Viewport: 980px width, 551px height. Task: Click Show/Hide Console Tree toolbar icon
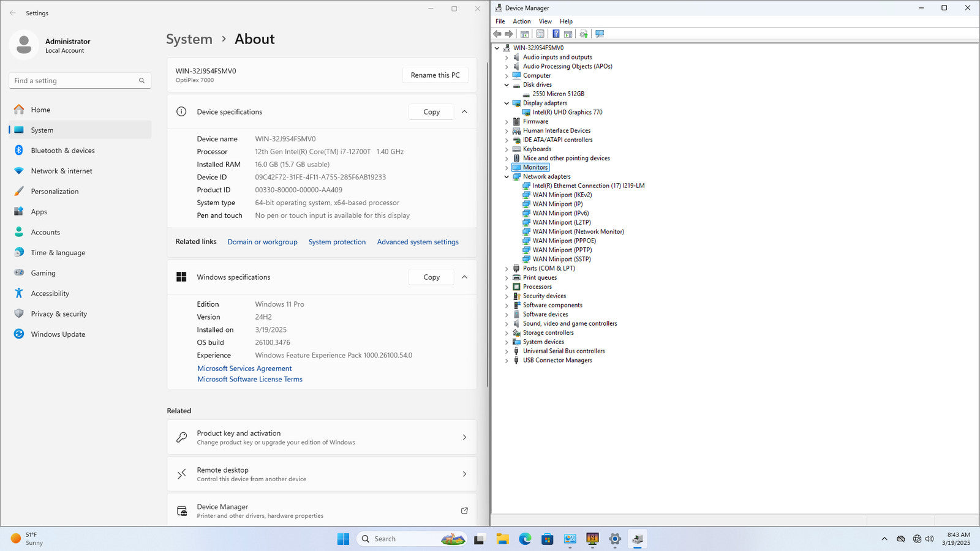click(525, 34)
